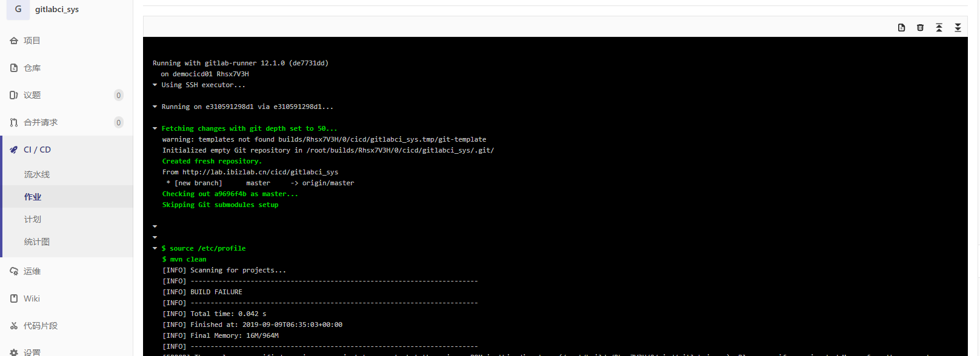Click the 运维 operations icon
980x356 pixels.
coord(14,271)
